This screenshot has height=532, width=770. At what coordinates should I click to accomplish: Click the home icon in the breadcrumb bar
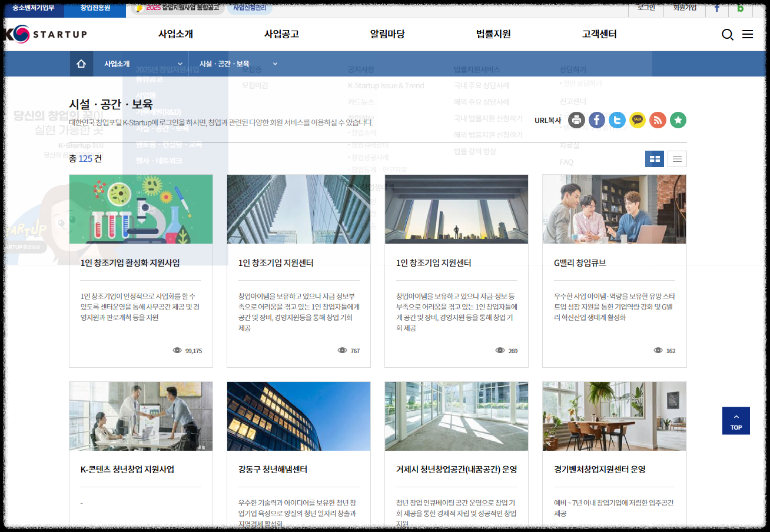pos(82,64)
